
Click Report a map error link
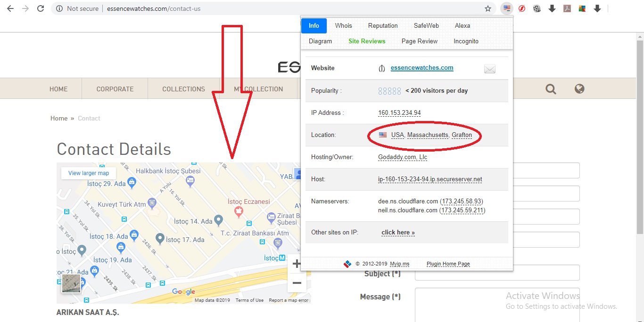click(289, 300)
